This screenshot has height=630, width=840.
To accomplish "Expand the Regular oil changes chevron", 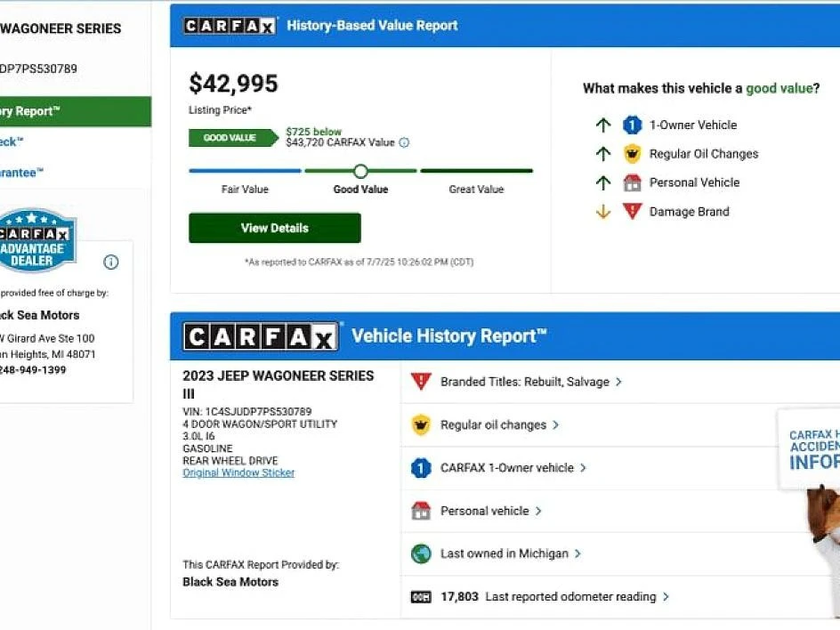I will click(x=555, y=424).
